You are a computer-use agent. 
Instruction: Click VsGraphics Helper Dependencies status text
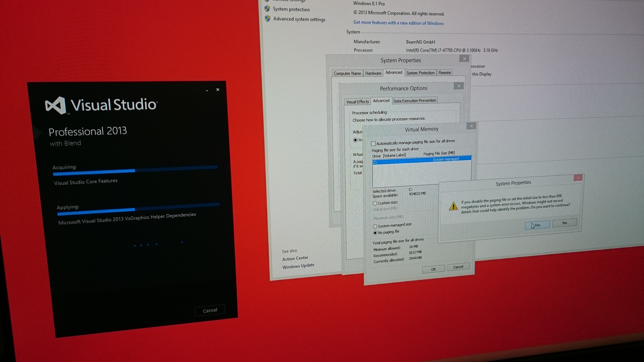127,219
